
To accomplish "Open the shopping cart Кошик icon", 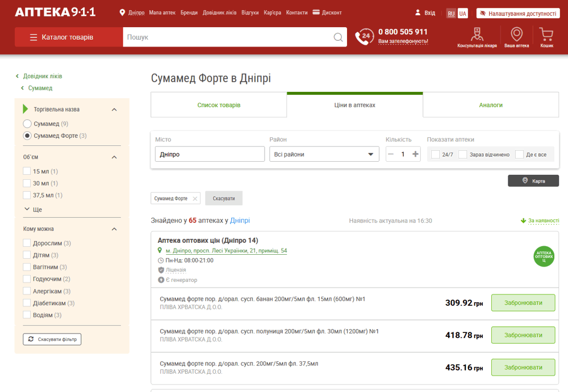I will (546, 35).
